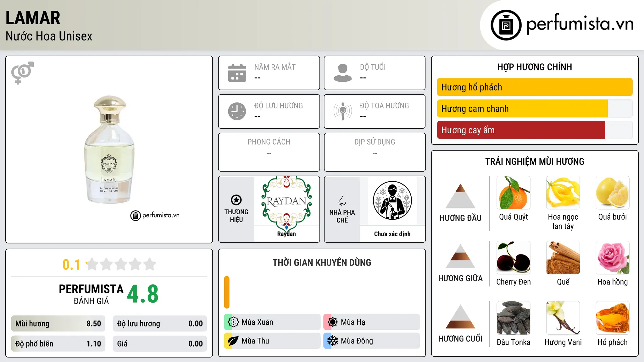Image resolution: width=644 pixels, height=362 pixels.
Task: Click the sillage icon beside Độ toả hương
Action: 343,111
